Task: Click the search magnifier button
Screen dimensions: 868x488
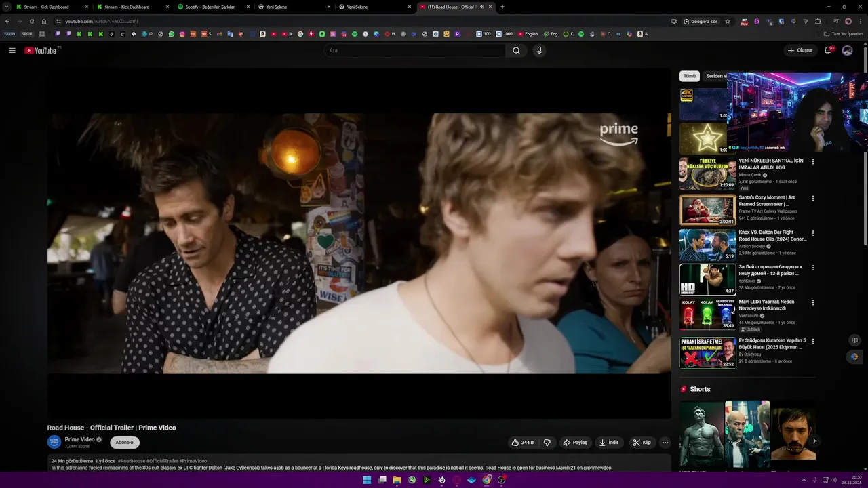Action: click(x=516, y=50)
